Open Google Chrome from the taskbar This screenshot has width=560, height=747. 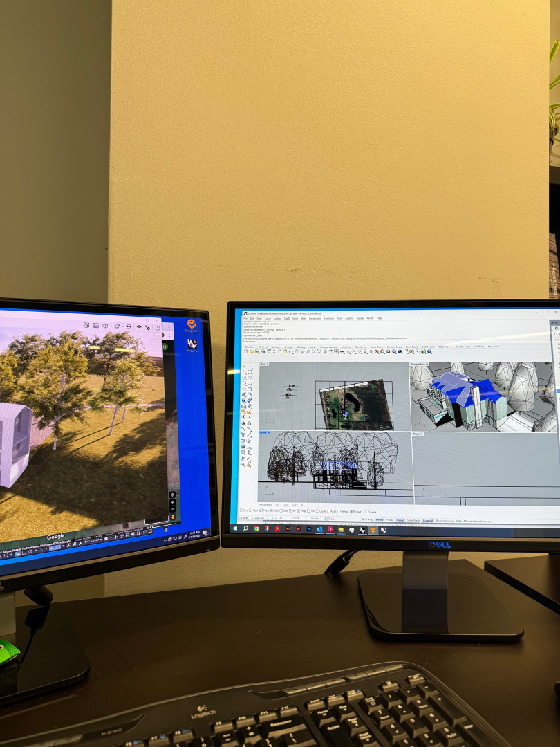pos(256,528)
